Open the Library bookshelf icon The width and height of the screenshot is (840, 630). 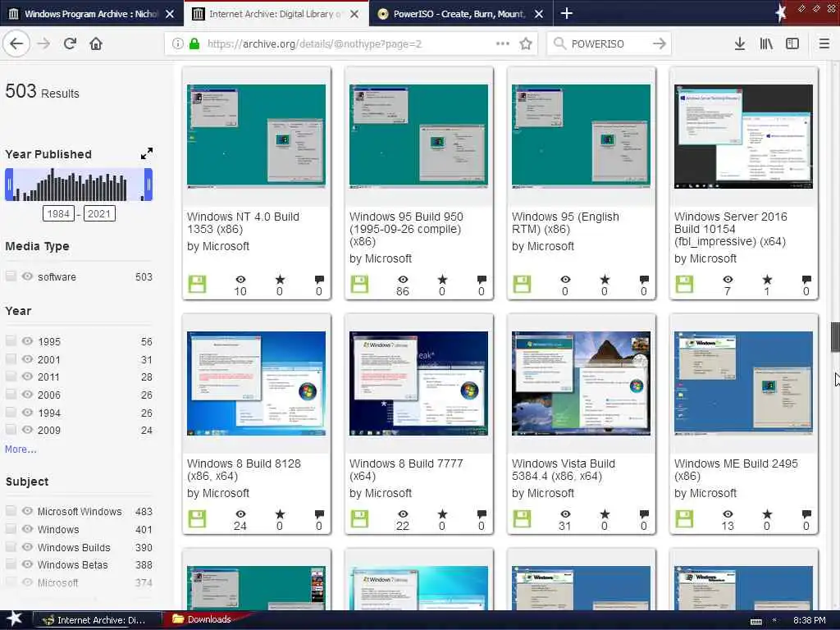pos(766,44)
